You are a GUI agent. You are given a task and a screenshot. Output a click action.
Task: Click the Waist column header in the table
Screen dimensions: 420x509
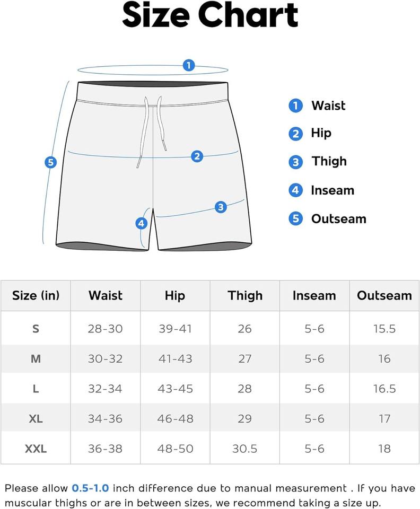[106, 295]
